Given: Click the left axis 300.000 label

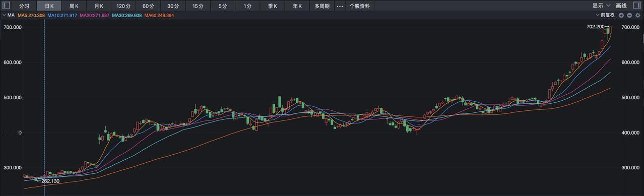Looking at the screenshot, I should point(12,168).
